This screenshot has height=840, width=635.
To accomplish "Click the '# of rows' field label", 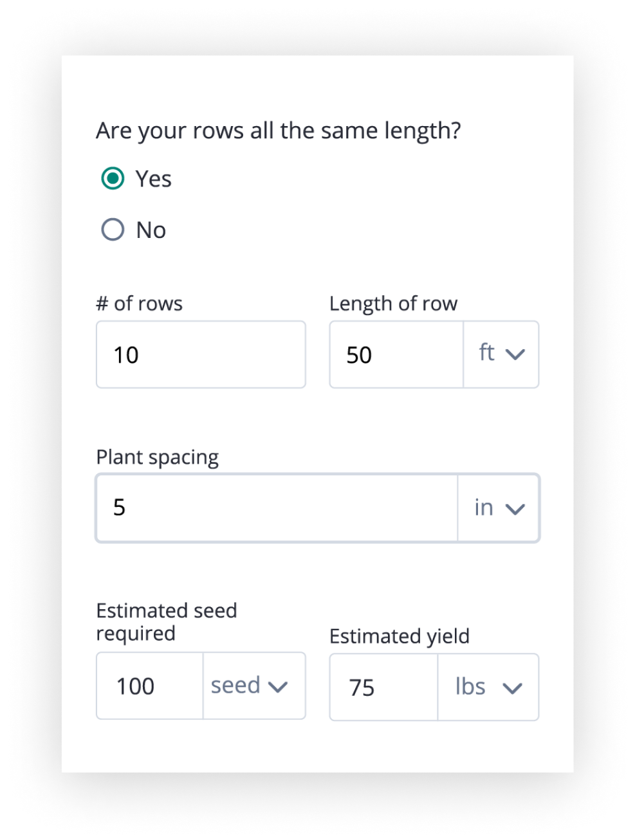I will tap(139, 304).
